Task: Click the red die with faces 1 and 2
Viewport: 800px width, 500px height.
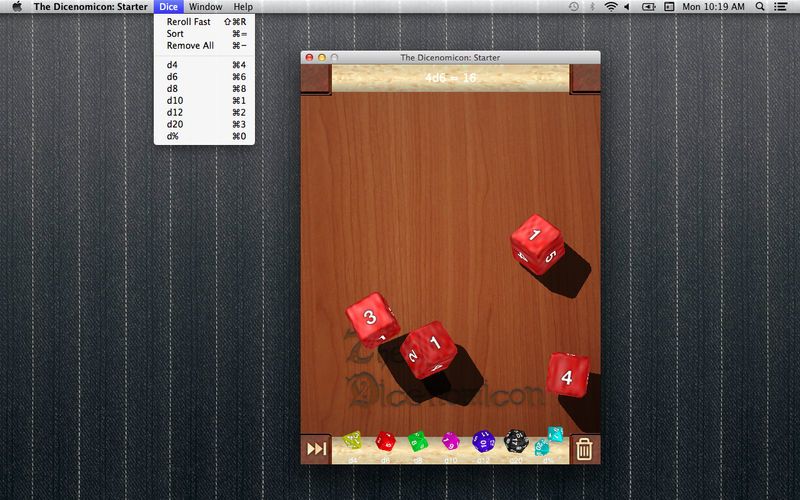Action: coord(429,350)
